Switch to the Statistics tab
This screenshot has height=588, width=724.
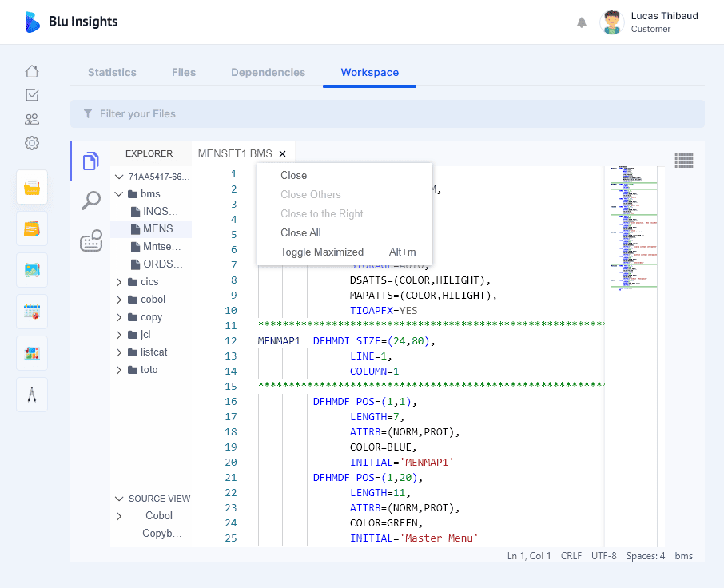[112, 73]
